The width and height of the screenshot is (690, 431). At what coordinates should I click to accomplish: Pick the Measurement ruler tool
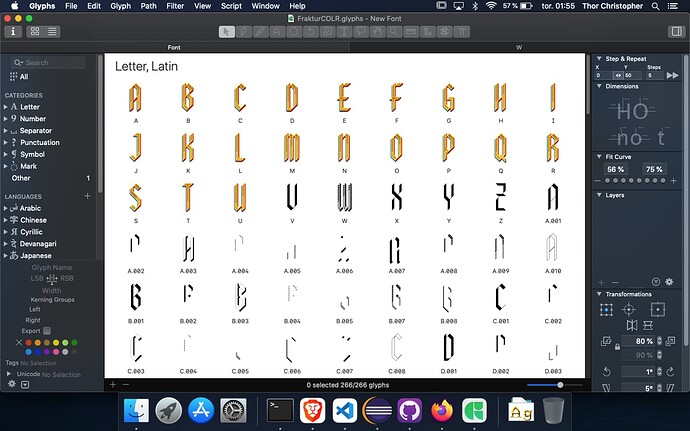tap(411, 32)
